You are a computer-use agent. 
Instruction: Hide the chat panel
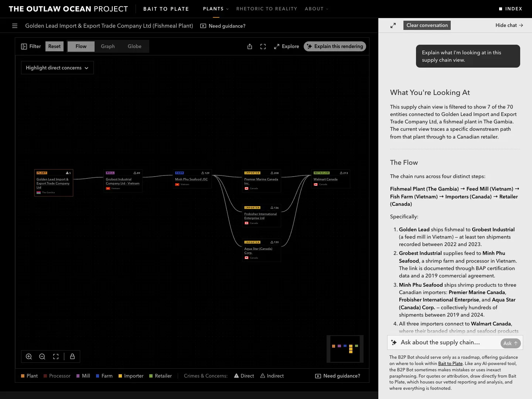(509, 25)
